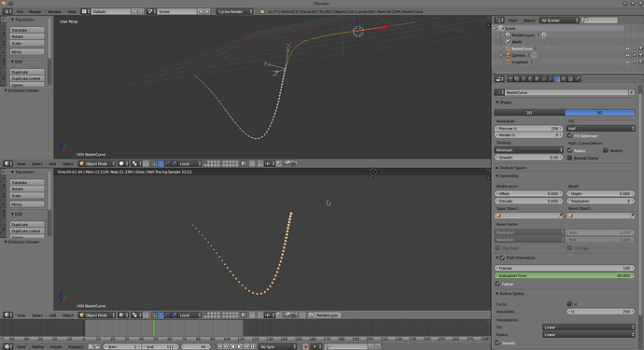The image size is (644, 350).
Task: Toggle Icosphere visibility eye in outliner
Action: 627,62
